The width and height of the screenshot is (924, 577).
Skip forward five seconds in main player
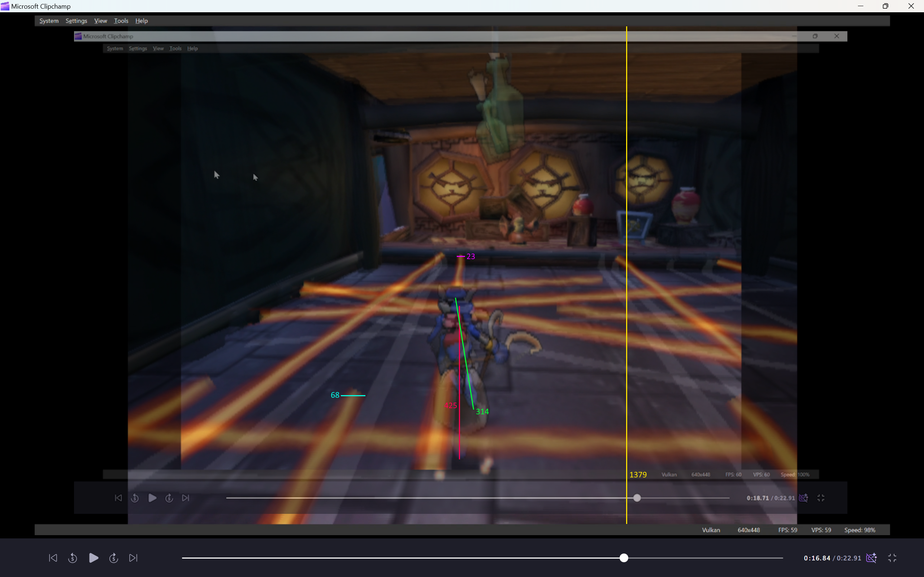pos(113,558)
